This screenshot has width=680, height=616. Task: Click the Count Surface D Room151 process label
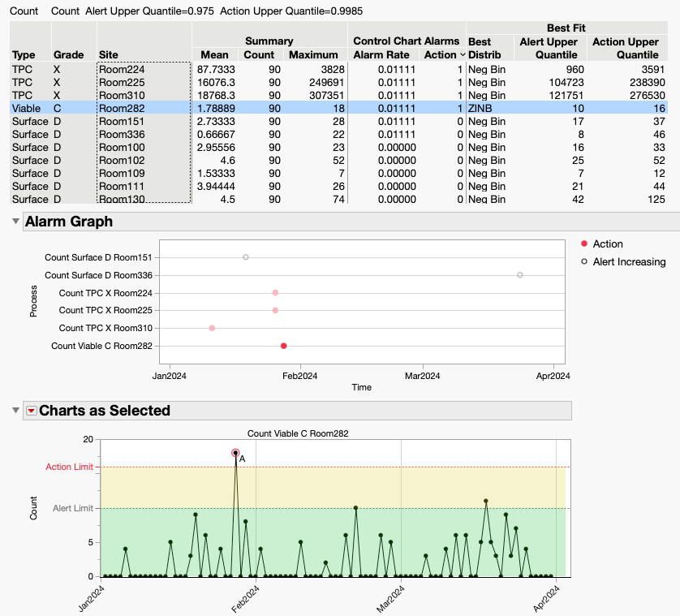98,257
